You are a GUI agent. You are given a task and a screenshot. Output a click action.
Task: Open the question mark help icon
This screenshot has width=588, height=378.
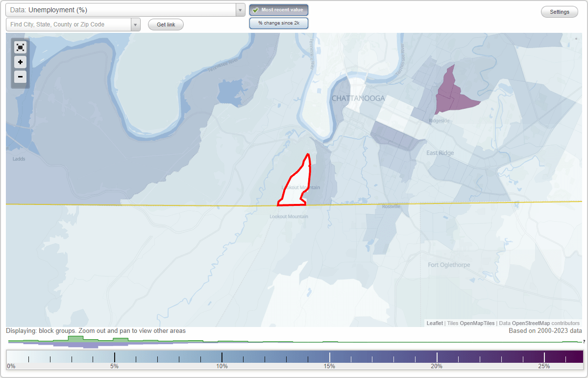tap(584, 342)
